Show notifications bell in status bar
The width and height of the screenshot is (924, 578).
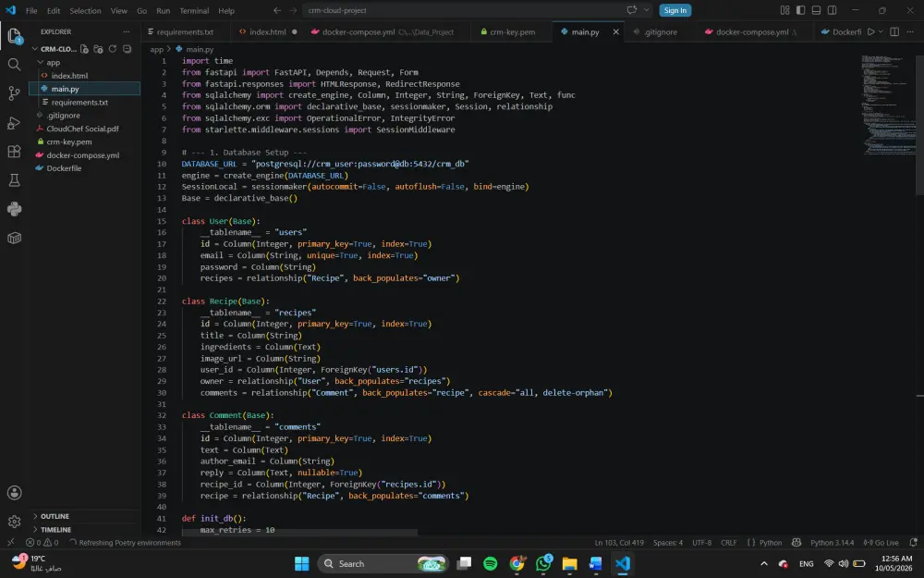914,543
